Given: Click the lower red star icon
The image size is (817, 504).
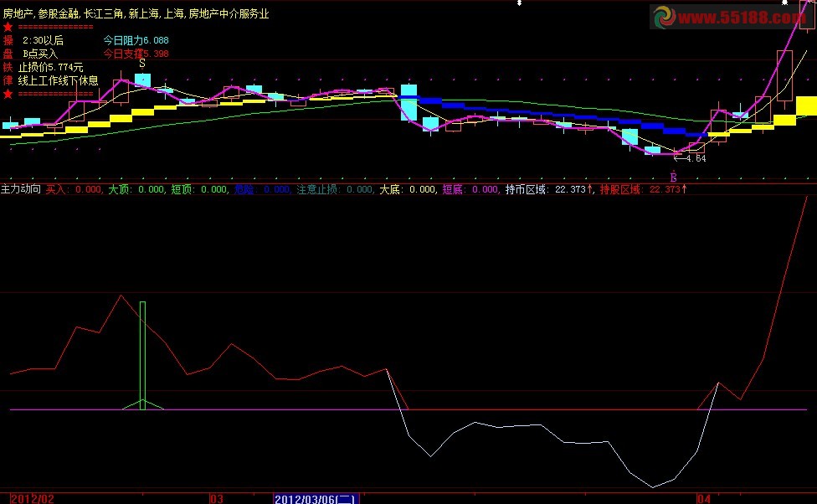Looking at the screenshot, I should [x=7, y=94].
